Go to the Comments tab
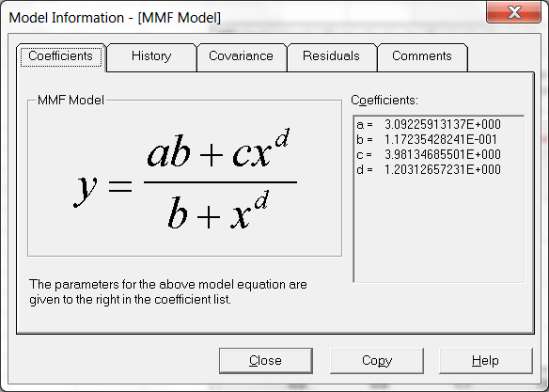 click(421, 56)
